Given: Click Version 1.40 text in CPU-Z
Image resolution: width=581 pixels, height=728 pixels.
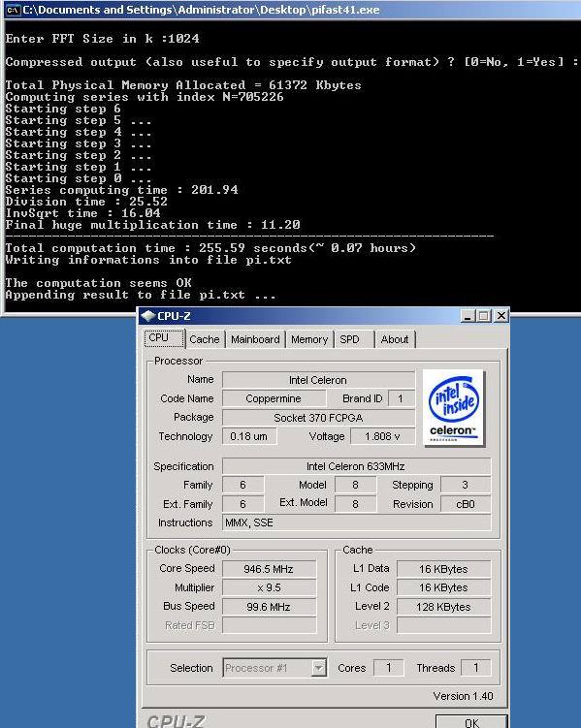Looking at the screenshot, I should (x=463, y=696).
